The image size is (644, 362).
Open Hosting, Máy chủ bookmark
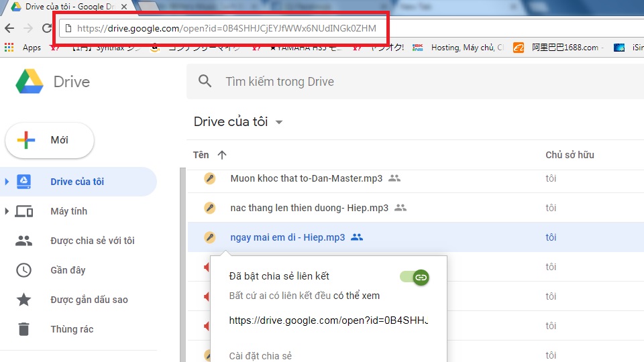[x=458, y=48]
